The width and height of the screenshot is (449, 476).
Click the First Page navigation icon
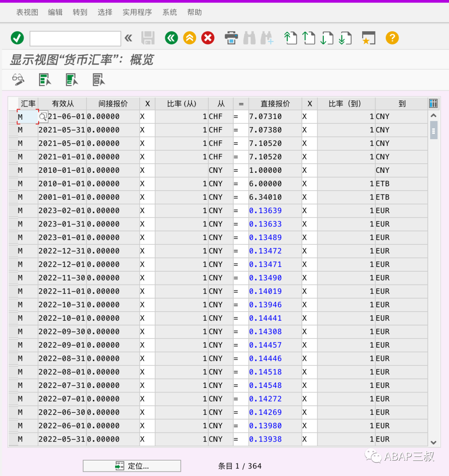tap(290, 38)
